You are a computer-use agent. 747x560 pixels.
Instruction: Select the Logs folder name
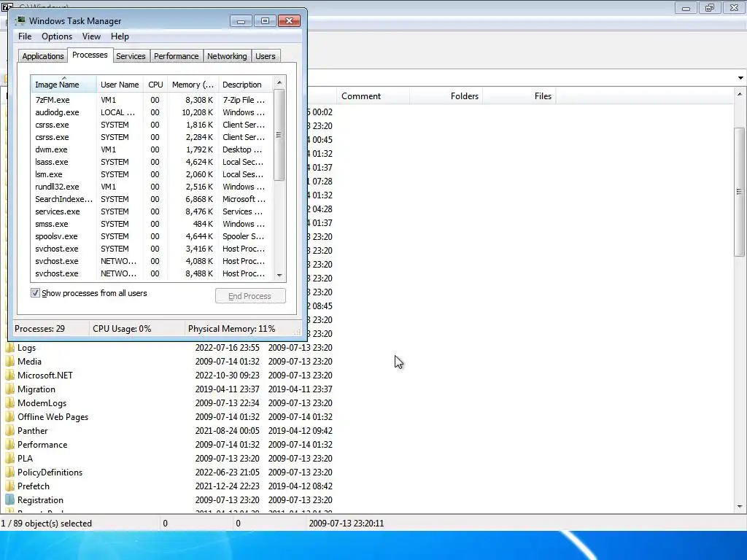coord(27,348)
